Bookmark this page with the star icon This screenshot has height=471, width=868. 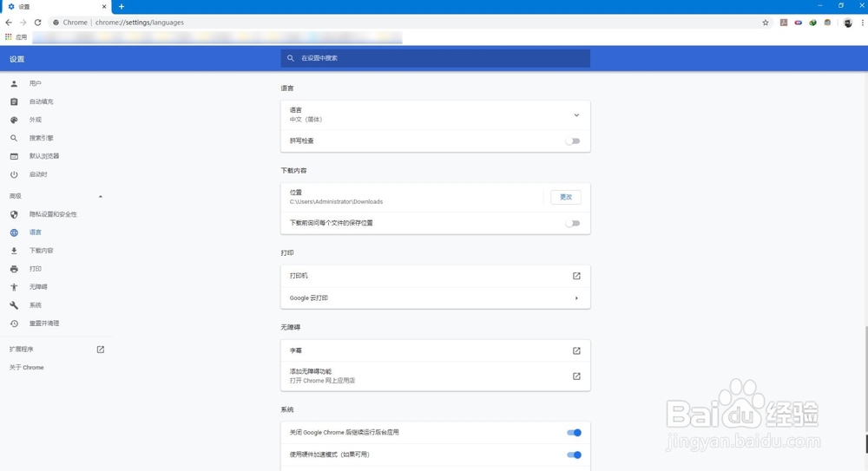(x=766, y=23)
